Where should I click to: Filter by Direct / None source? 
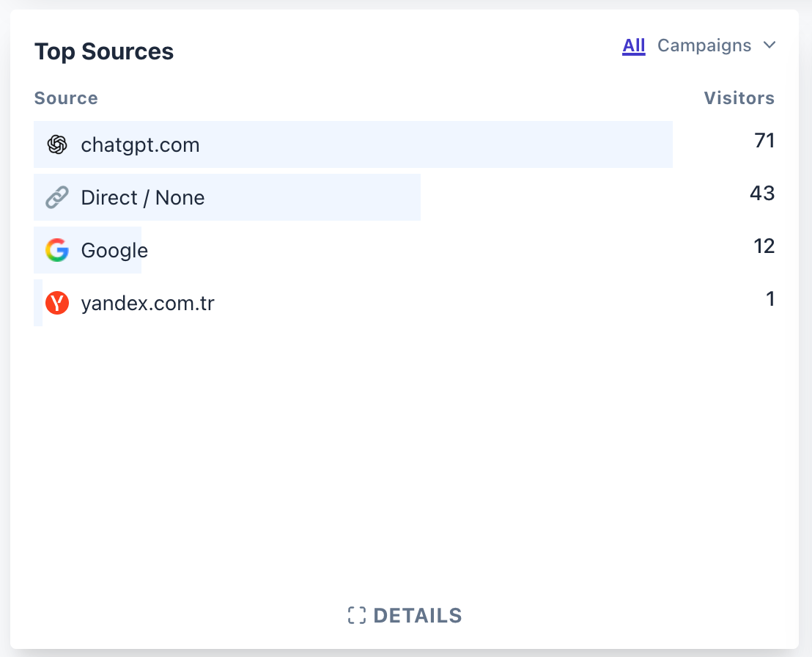click(143, 197)
